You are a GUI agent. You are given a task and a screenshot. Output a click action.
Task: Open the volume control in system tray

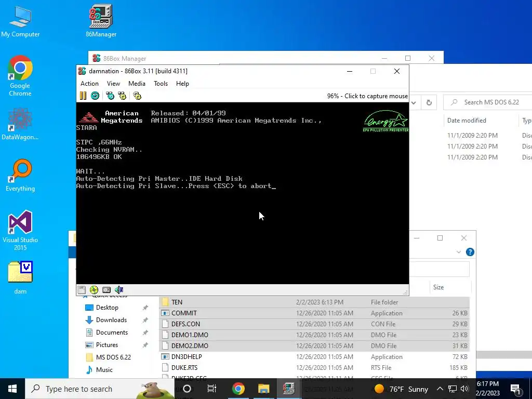coord(464,389)
